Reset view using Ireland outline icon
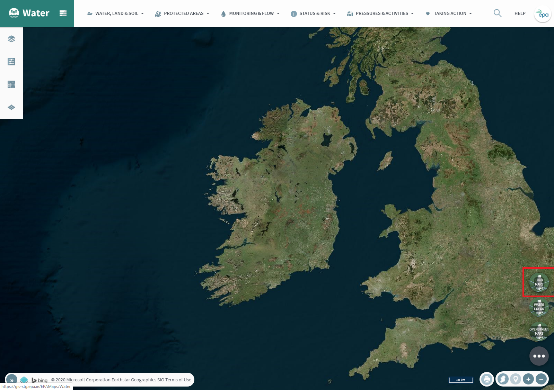This screenshot has width=554, height=390. click(x=502, y=379)
